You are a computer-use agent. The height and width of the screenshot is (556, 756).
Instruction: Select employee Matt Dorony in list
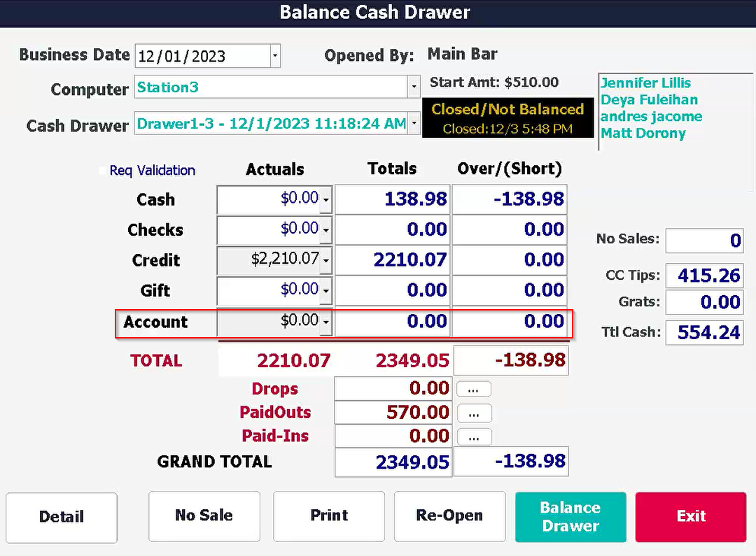(x=643, y=133)
